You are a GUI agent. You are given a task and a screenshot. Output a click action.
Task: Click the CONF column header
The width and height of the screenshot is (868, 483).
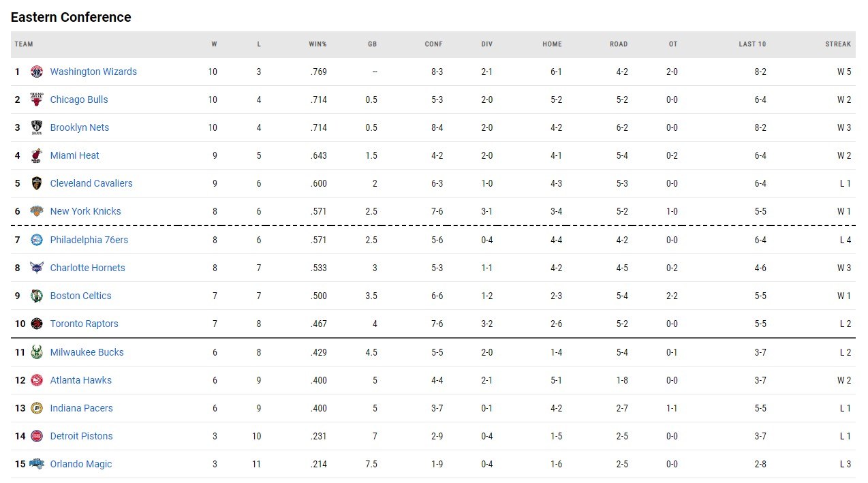433,44
